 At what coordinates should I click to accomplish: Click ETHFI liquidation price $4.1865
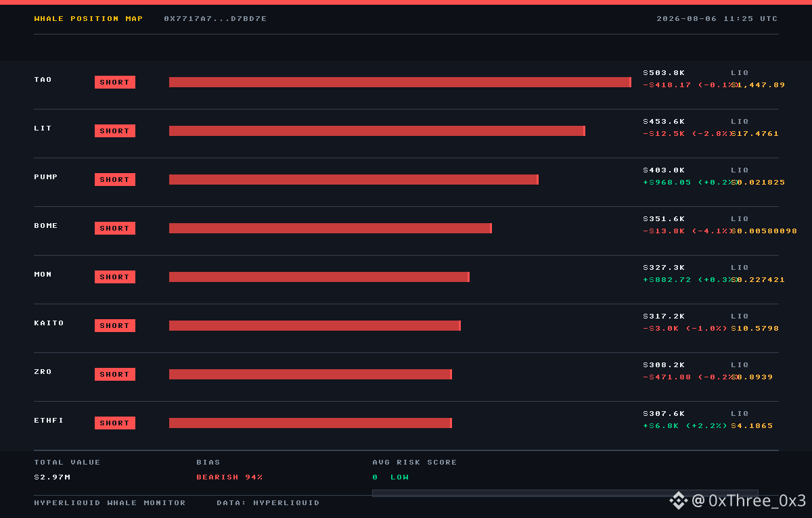[752, 426]
